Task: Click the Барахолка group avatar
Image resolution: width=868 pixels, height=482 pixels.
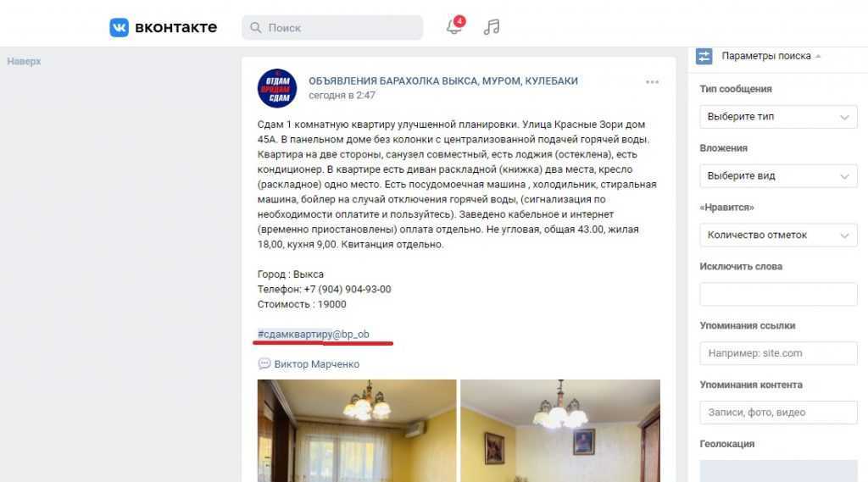Action: [277, 88]
